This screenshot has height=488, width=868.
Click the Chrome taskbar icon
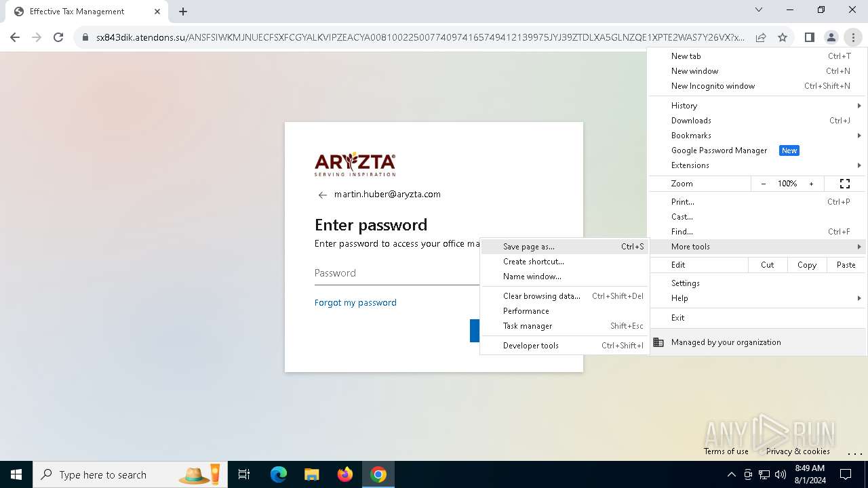click(x=378, y=474)
